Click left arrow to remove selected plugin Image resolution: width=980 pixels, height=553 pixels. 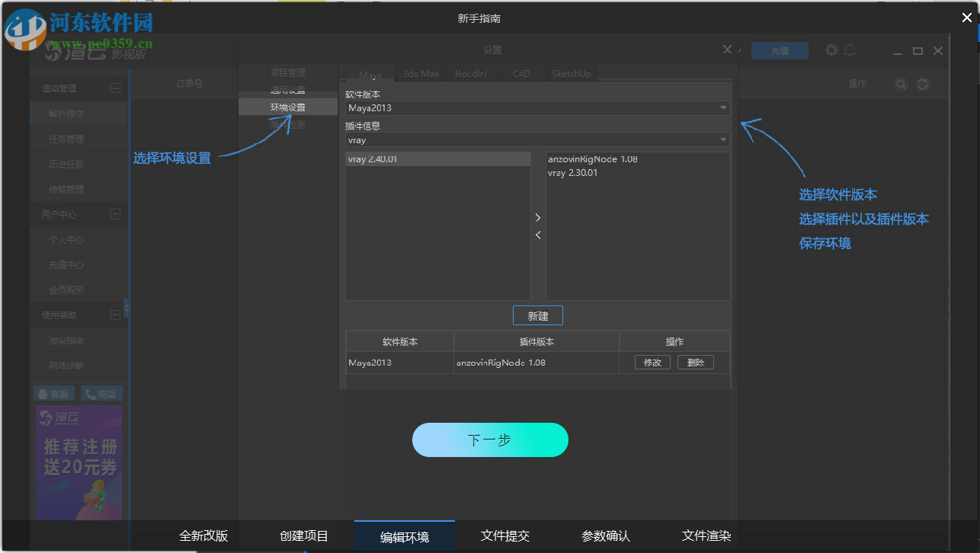(538, 235)
